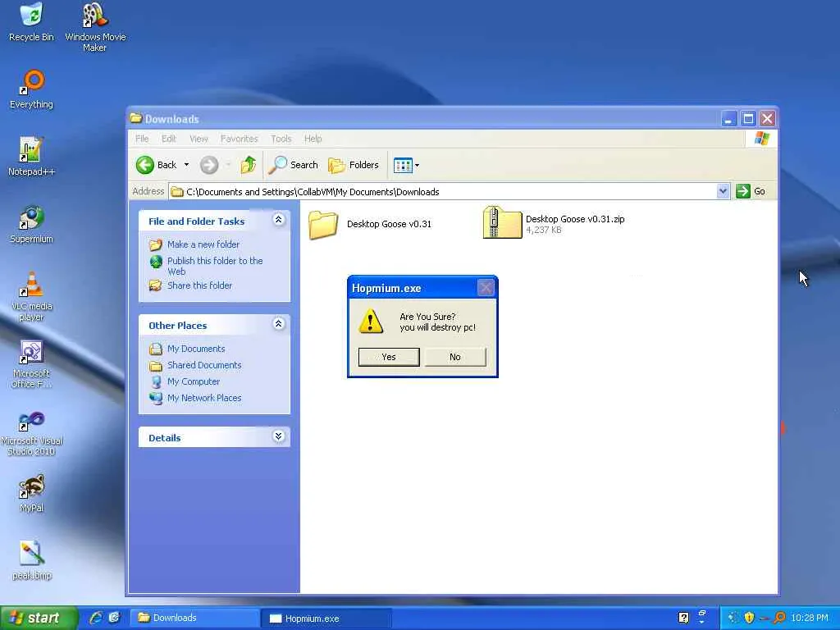Open the Start menu
Screen dimensions: 840x630
(x=39, y=618)
